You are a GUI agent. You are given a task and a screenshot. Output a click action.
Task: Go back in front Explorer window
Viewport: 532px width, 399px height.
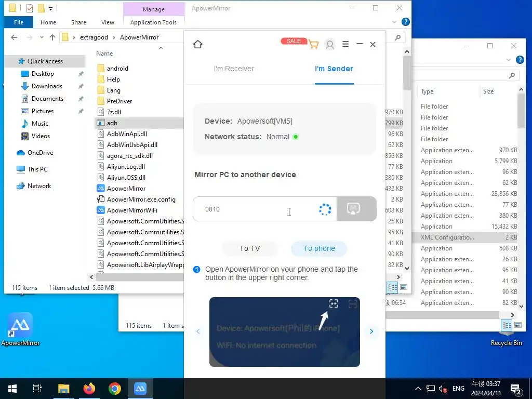click(x=14, y=37)
